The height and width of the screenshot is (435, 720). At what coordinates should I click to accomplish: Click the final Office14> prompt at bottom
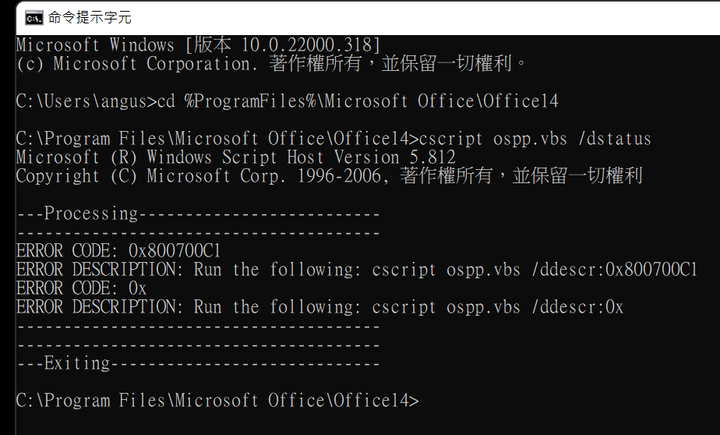coord(217,401)
